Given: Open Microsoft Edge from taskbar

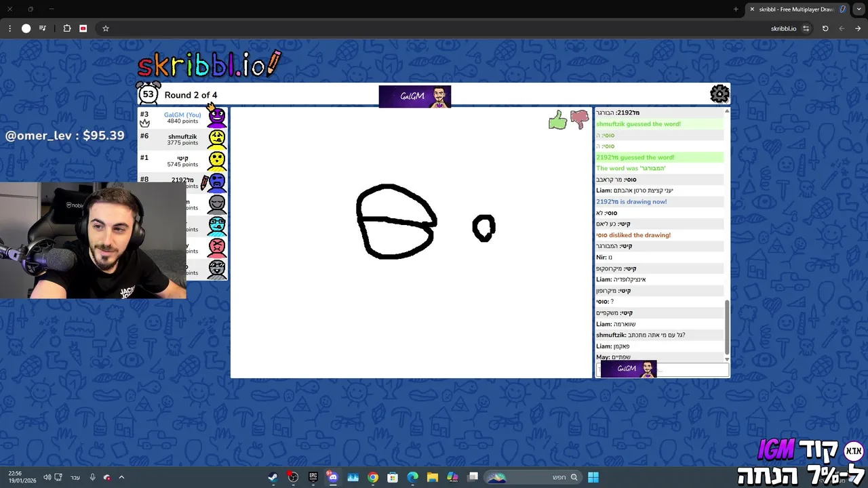Looking at the screenshot, I should [x=412, y=477].
